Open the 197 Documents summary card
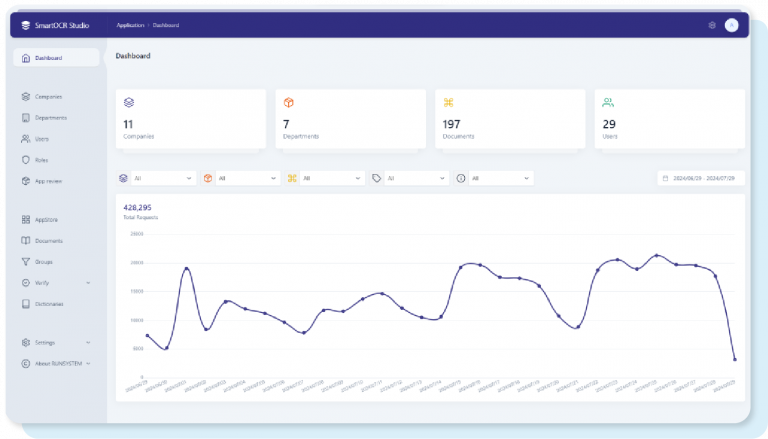Image resolution: width=768 pixels, height=439 pixels. 510,119
